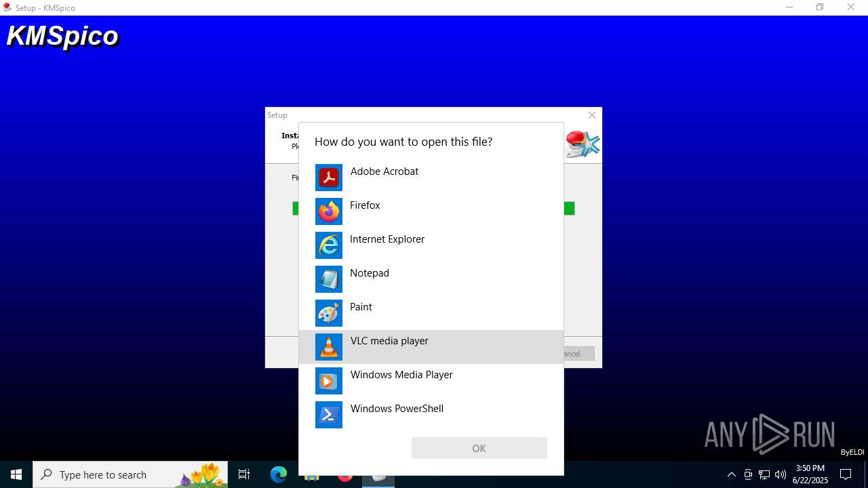Click the Windows PowerShell icon
The image size is (868, 488).
(329, 415)
